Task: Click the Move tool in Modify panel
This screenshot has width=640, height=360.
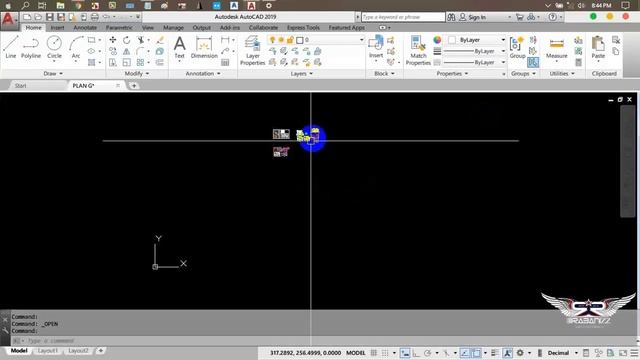Action: click(113, 40)
